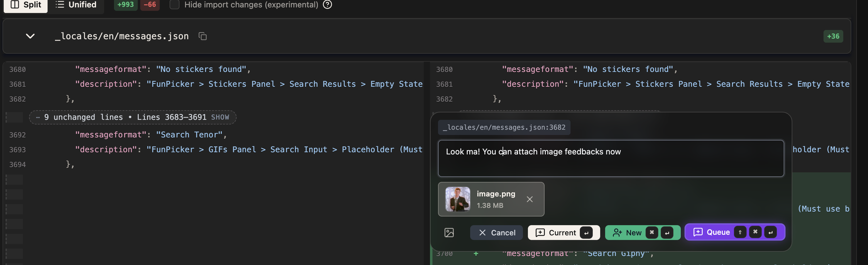Send feedback to Current session
Viewport: 868px width, 265px height.
tap(563, 233)
